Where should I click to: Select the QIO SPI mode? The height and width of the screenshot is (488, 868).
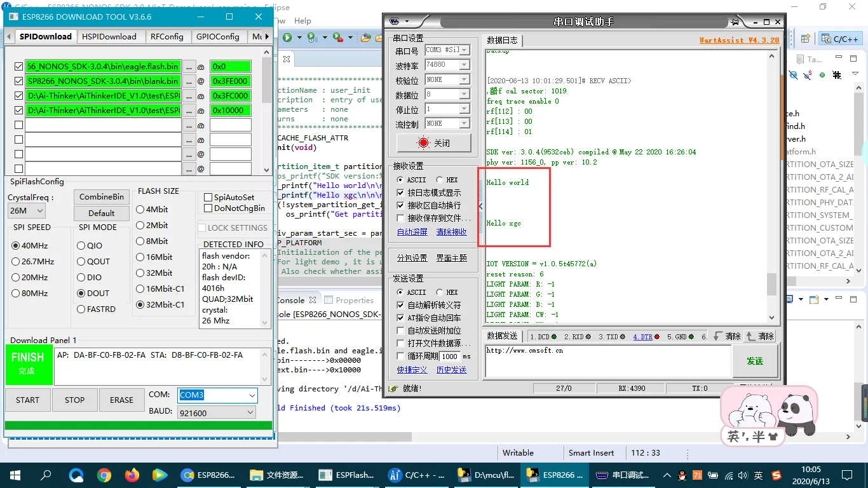tap(81, 246)
